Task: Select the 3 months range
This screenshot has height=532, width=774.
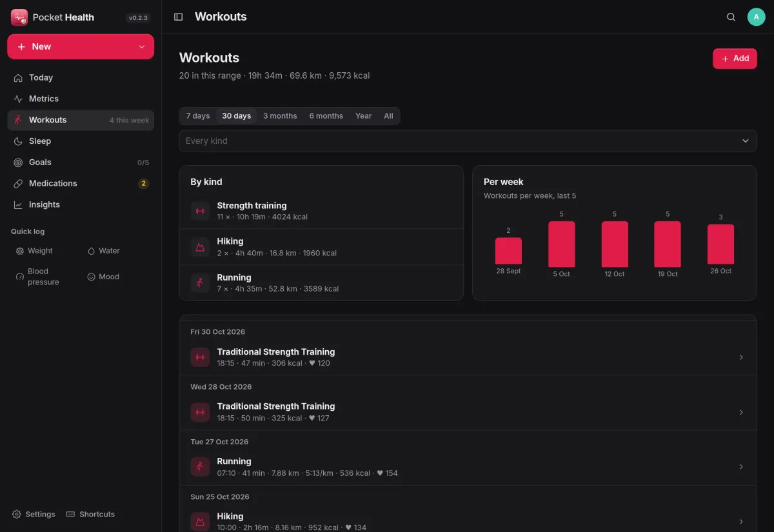Action: coord(280,116)
